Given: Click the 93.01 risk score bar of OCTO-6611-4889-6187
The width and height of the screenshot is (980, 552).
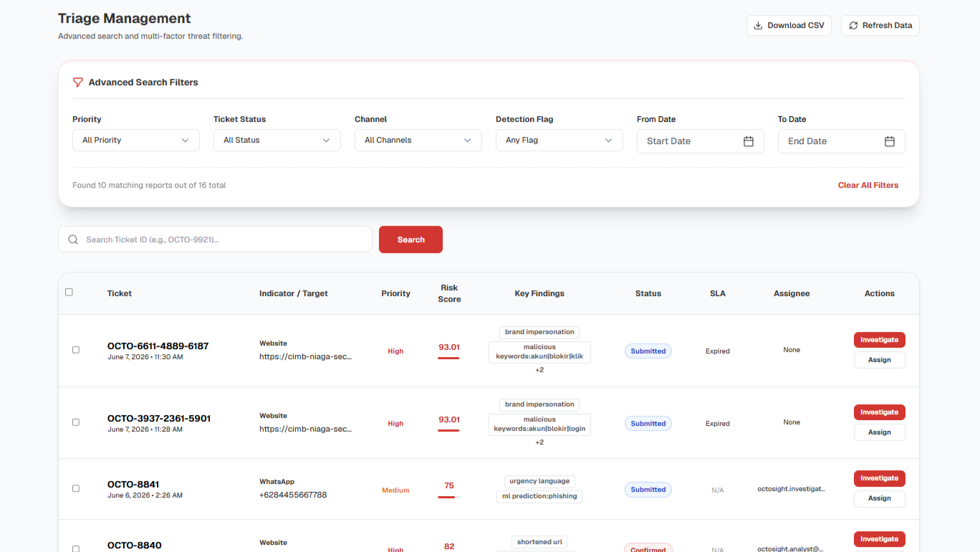Looking at the screenshot, I should click(448, 358).
